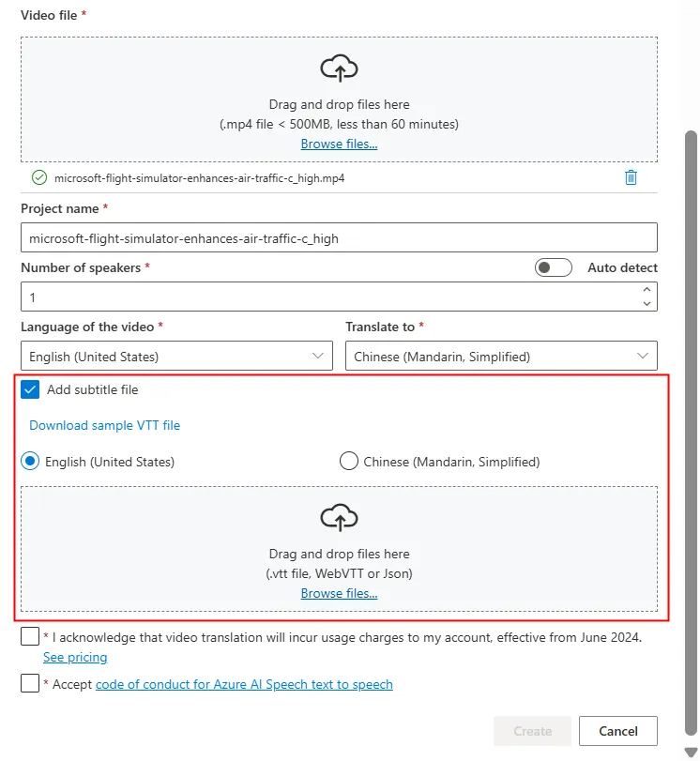Screen dimensions: 700x761
Task: Select the English (United States) subtitle radio button
Action: 30,461
